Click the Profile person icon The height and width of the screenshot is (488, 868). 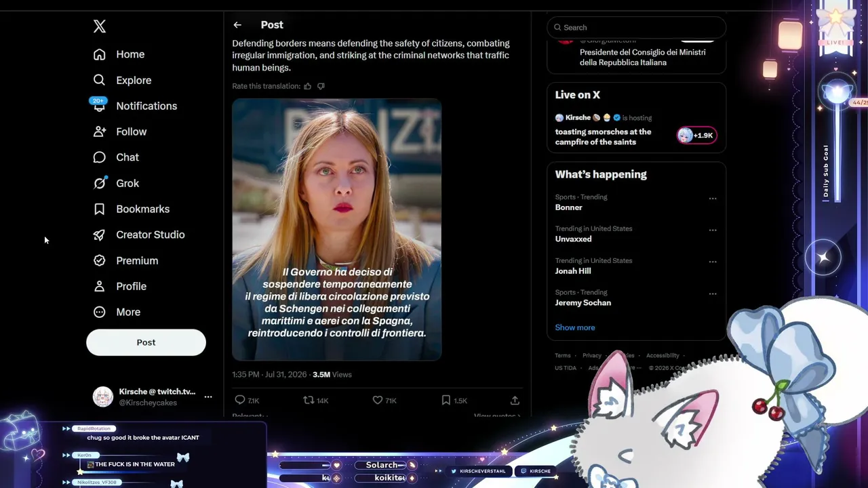click(x=100, y=286)
